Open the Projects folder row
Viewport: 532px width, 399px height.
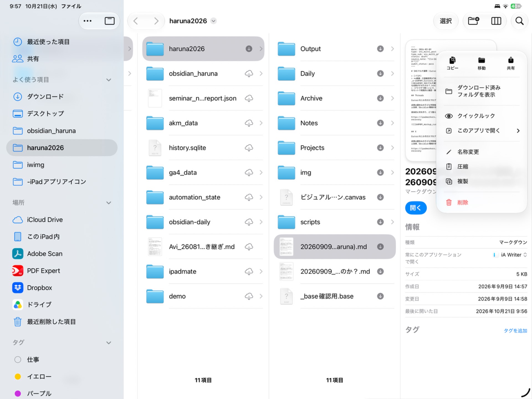pos(335,148)
